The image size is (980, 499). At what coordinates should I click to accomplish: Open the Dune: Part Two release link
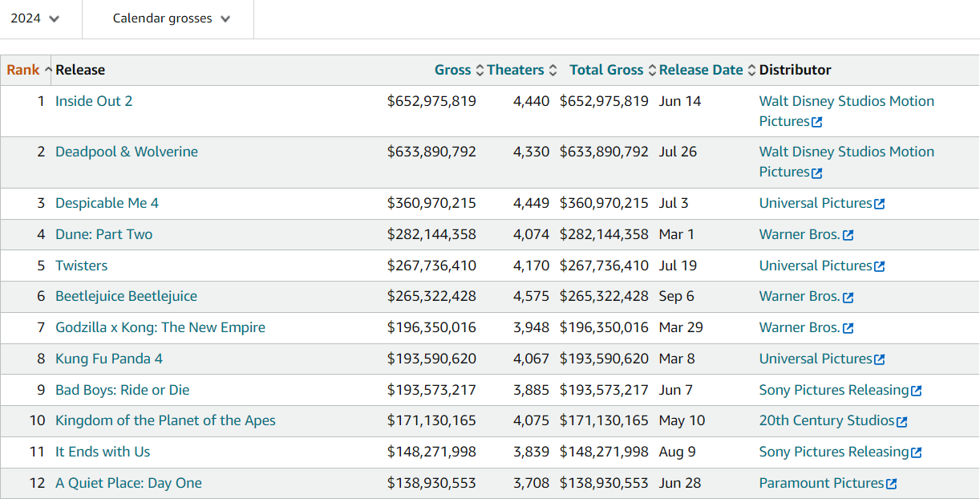coord(103,234)
